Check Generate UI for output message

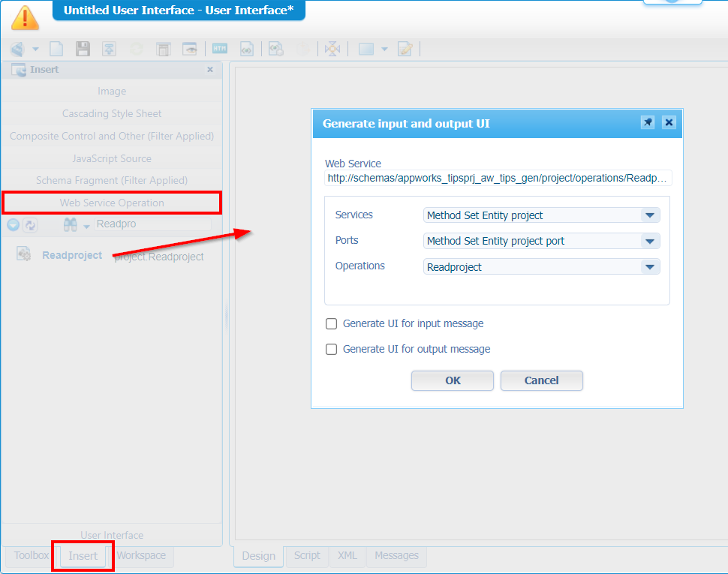[331, 350]
